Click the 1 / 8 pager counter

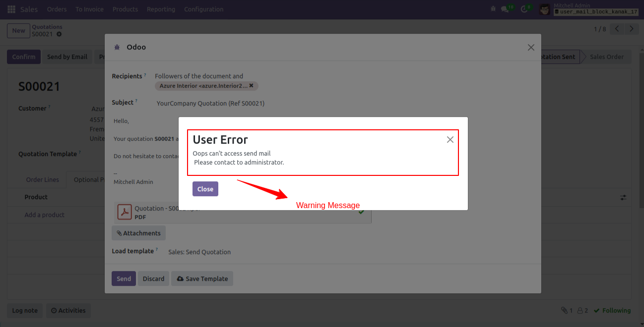(x=600, y=29)
